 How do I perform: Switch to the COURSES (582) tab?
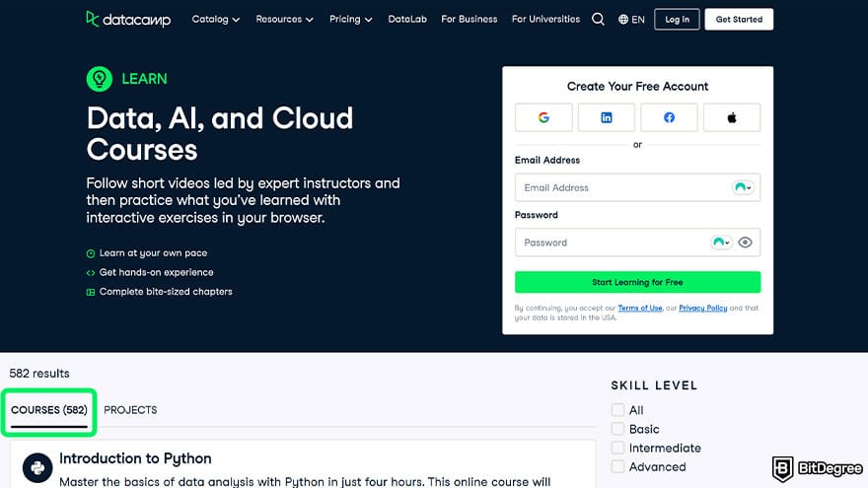point(49,410)
